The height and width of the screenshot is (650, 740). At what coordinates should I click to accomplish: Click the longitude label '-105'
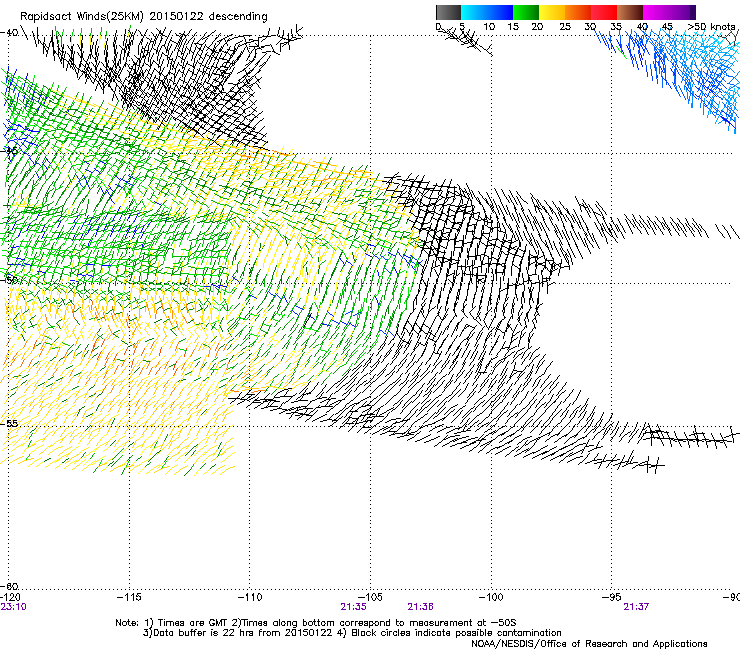point(370,597)
